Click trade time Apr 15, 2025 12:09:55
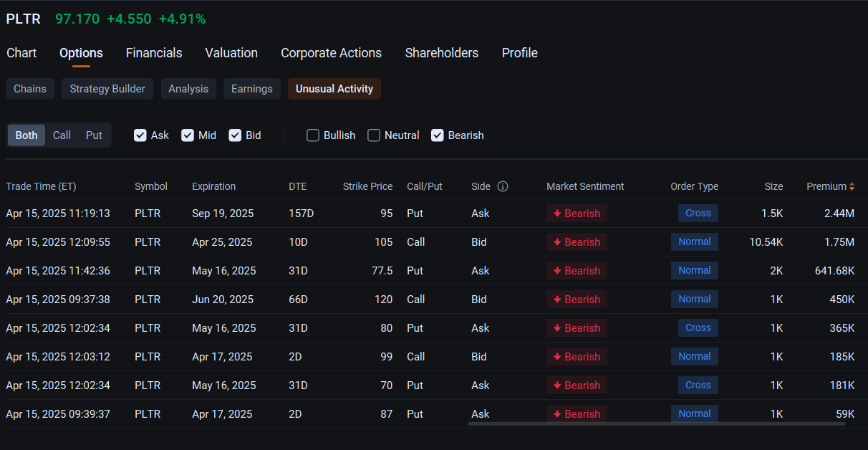This screenshot has height=450, width=868. (58, 242)
